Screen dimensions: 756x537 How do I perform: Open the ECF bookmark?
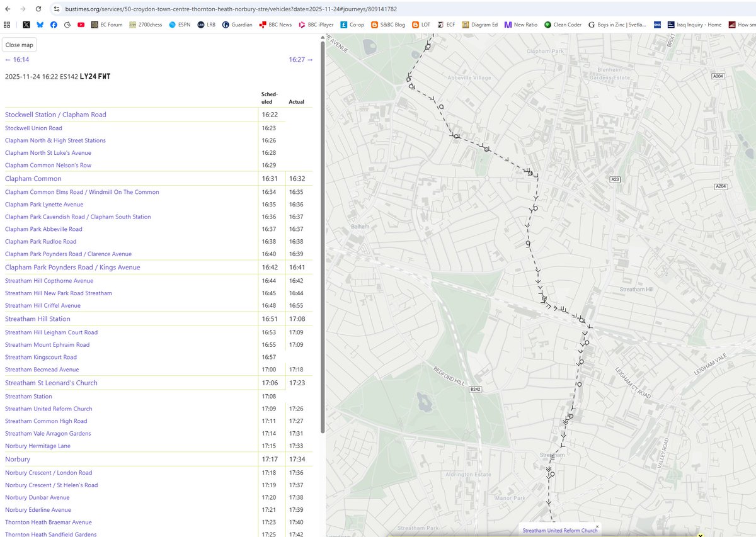coord(447,25)
